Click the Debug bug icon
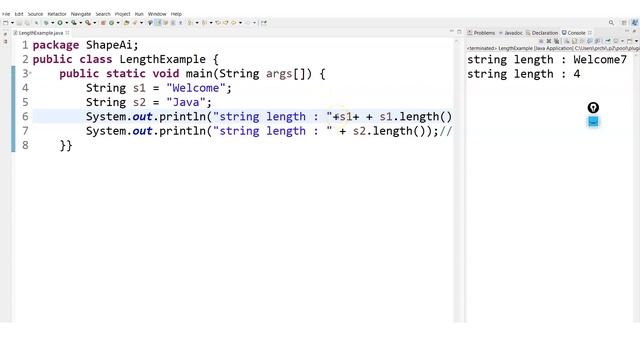This screenshot has height=360, width=640. pos(46,23)
